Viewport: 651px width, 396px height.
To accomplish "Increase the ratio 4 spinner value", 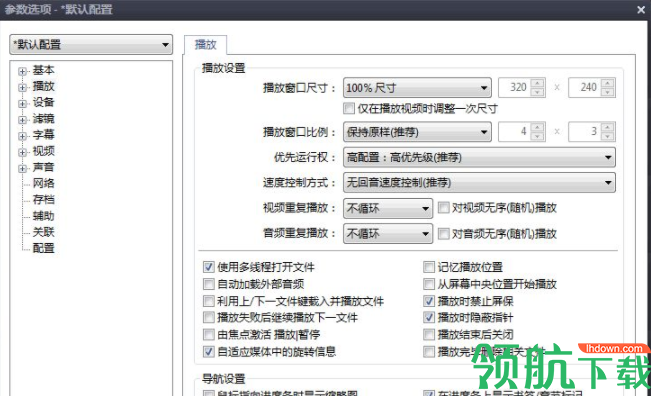I will (538, 127).
